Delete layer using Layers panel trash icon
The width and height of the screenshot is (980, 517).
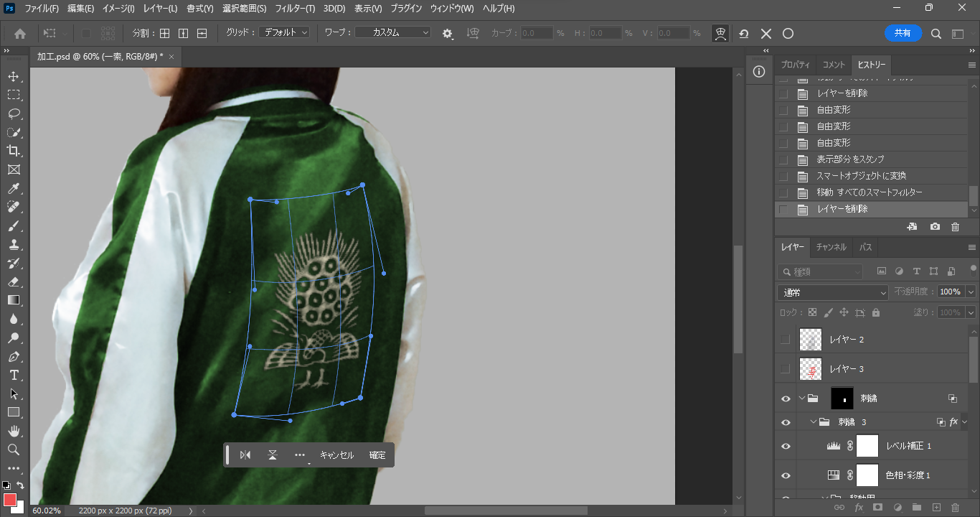(x=955, y=508)
